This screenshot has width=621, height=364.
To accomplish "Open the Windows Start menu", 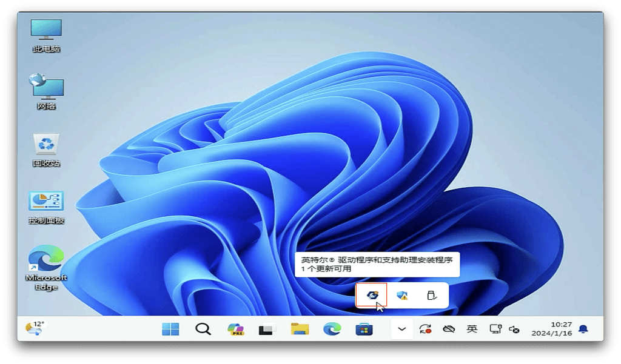I will (170, 329).
